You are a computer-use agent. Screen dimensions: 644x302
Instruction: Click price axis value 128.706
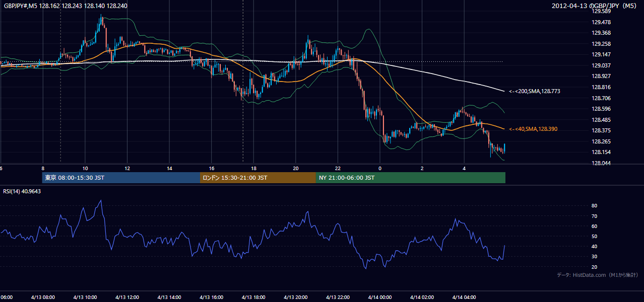tap(601, 98)
